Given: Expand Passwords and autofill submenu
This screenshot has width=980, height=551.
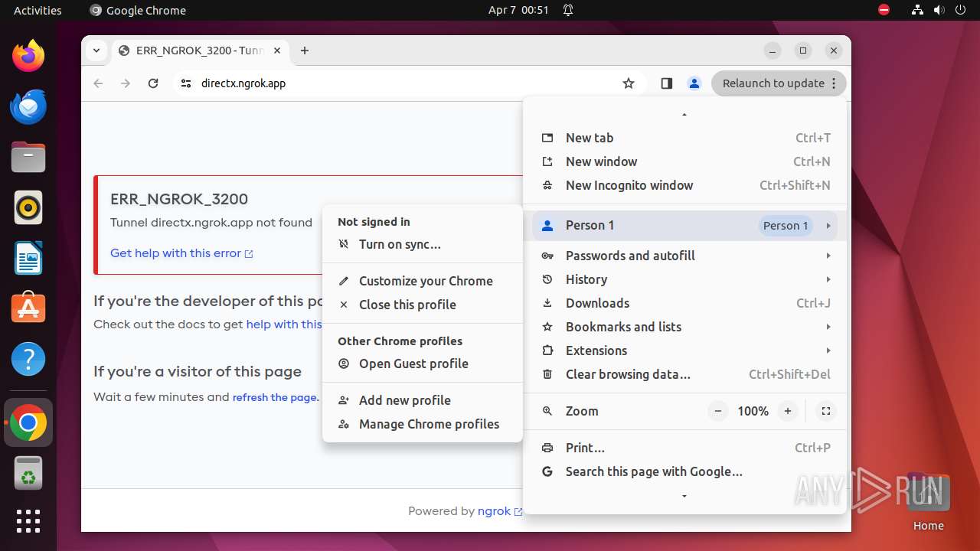Looking at the screenshot, I should pos(685,256).
